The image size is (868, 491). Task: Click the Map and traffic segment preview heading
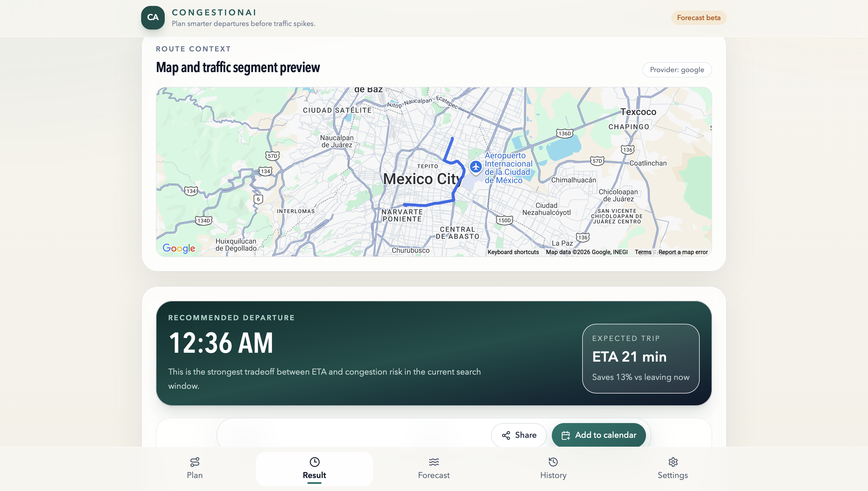click(x=238, y=67)
